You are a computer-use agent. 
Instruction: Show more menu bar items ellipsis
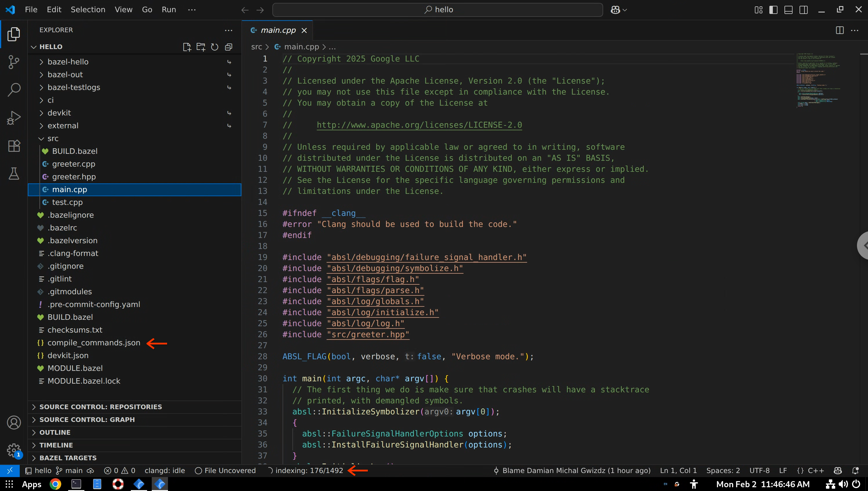[192, 10]
